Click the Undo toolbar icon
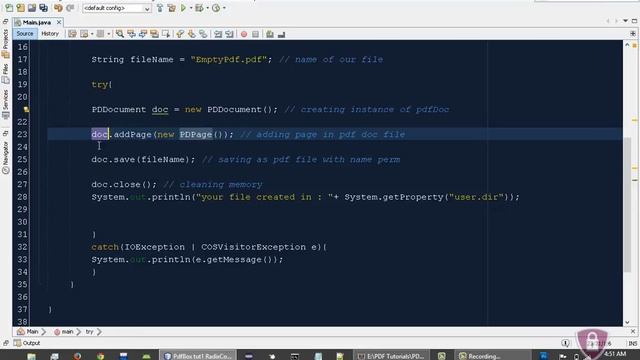 [58, 8]
